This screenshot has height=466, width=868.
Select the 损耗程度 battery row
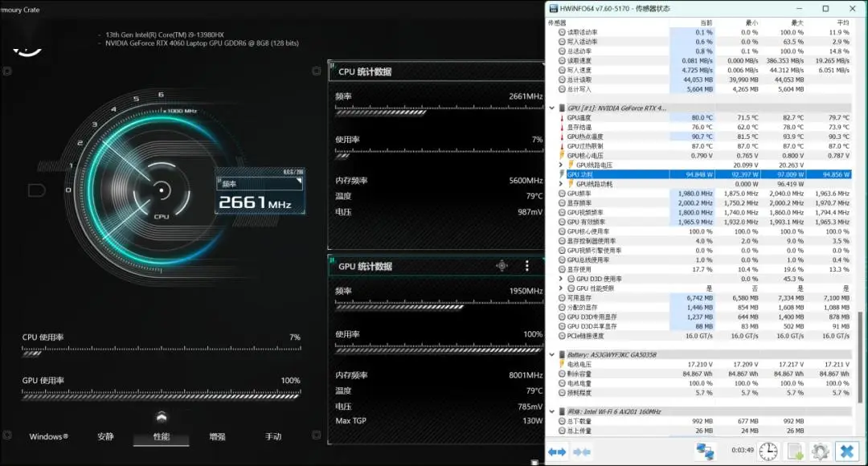tap(704, 393)
